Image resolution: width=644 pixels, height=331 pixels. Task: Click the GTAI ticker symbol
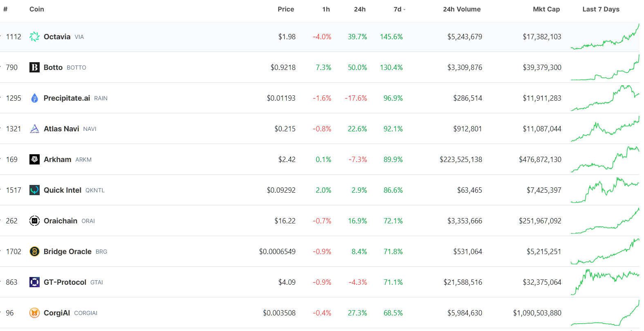pos(96,283)
